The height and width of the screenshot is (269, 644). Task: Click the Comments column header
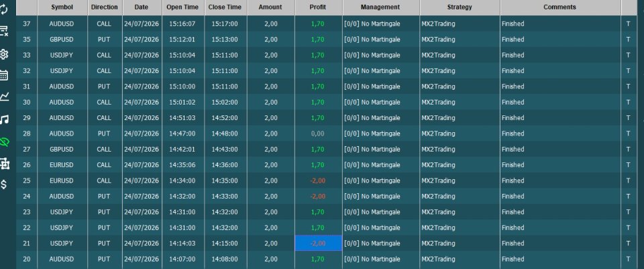559,7
